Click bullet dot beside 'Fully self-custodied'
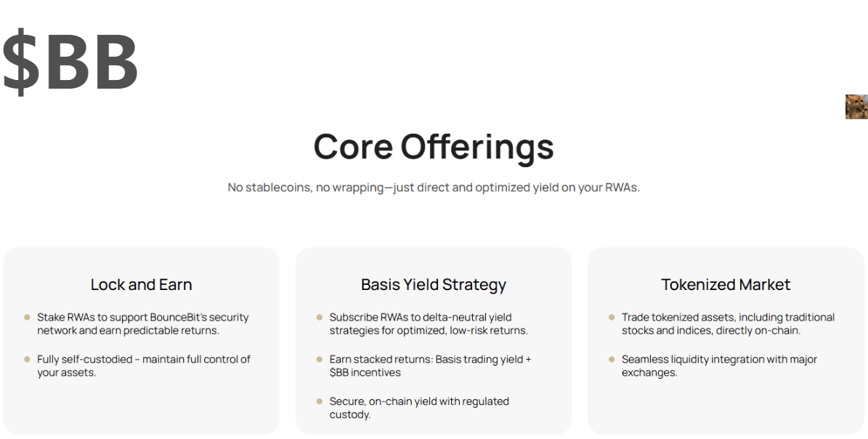The width and height of the screenshot is (868, 439). pos(27,359)
